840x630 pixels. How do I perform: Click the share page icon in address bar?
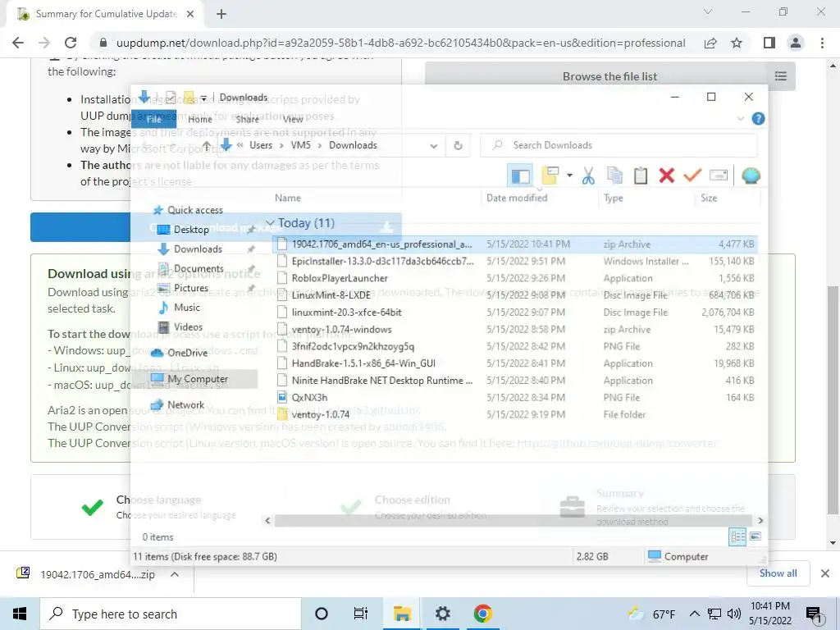click(710, 43)
